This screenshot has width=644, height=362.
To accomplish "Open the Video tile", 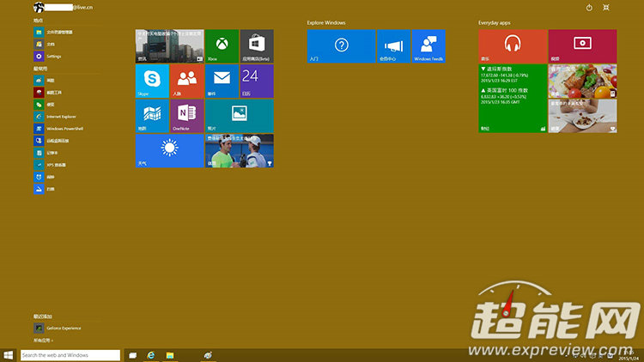I will [582, 46].
